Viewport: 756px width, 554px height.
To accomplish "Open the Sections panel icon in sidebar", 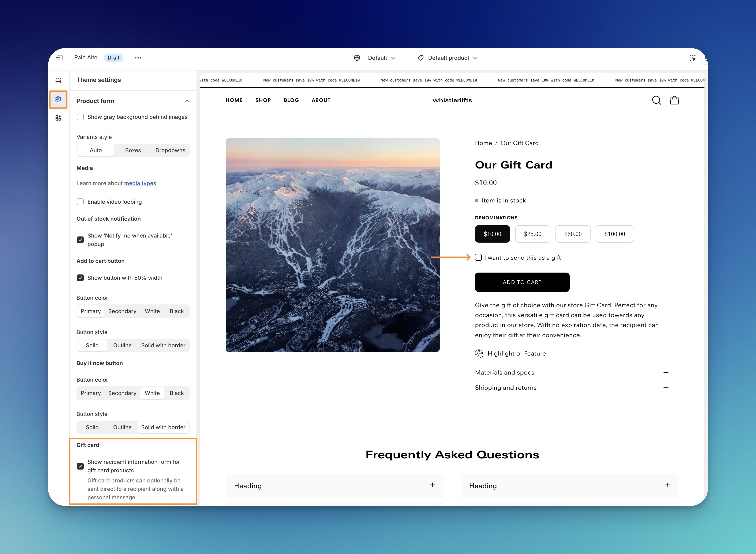I will pos(58,80).
